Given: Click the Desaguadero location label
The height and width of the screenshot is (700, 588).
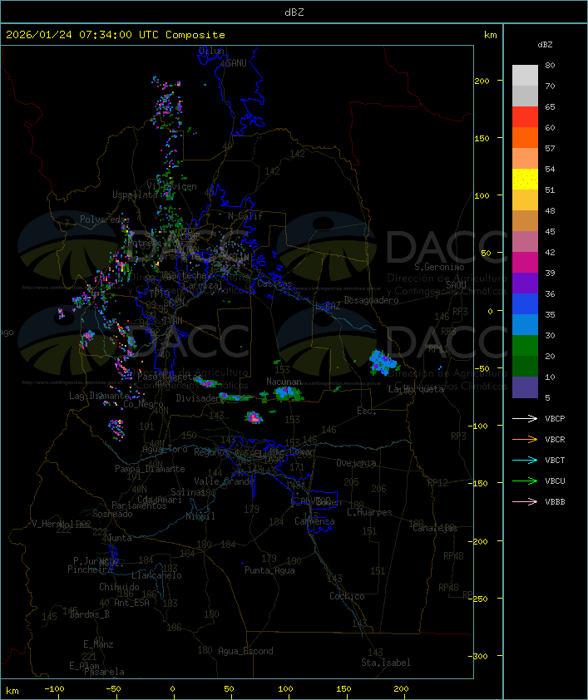Looking at the screenshot, I should pyautogui.click(x=371, y=299).
